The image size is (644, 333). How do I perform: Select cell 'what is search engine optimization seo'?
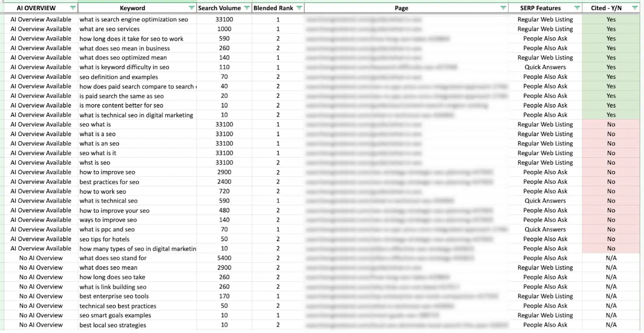(x=137, y=19)
